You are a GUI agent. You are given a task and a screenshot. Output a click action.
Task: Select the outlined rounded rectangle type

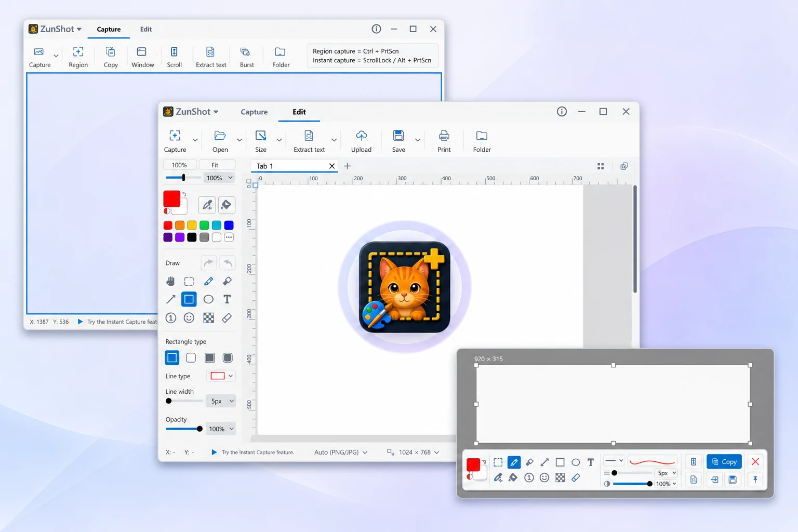click(x=191, y=357)
